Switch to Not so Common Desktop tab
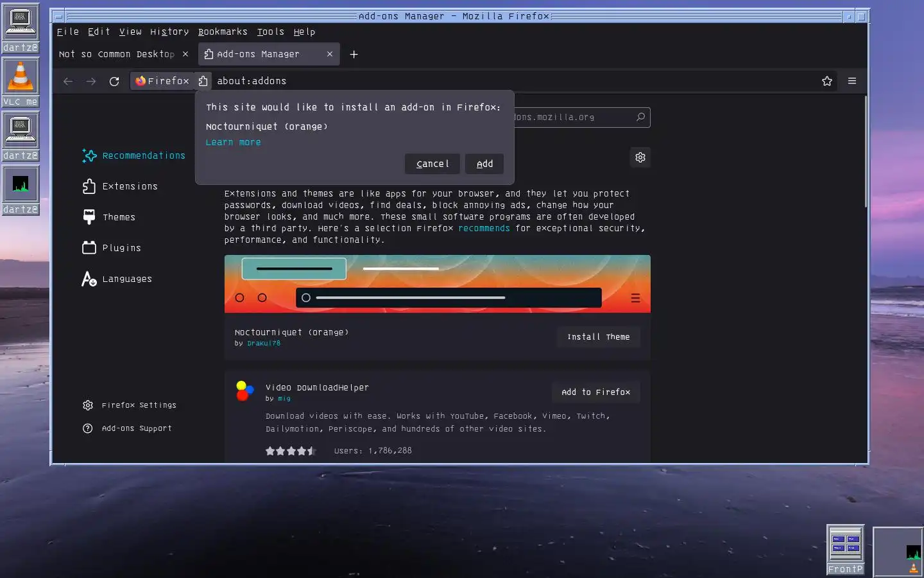924x578 pixels. coord(117,55)
